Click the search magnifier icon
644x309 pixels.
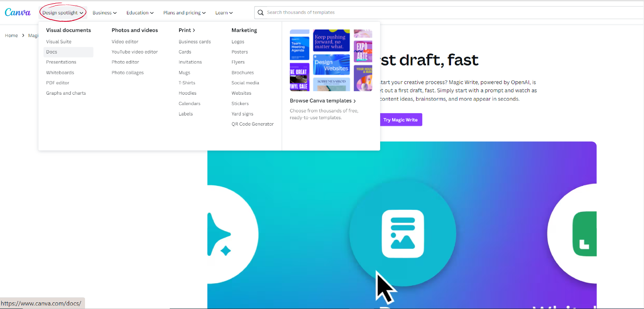tap(260, 12)
